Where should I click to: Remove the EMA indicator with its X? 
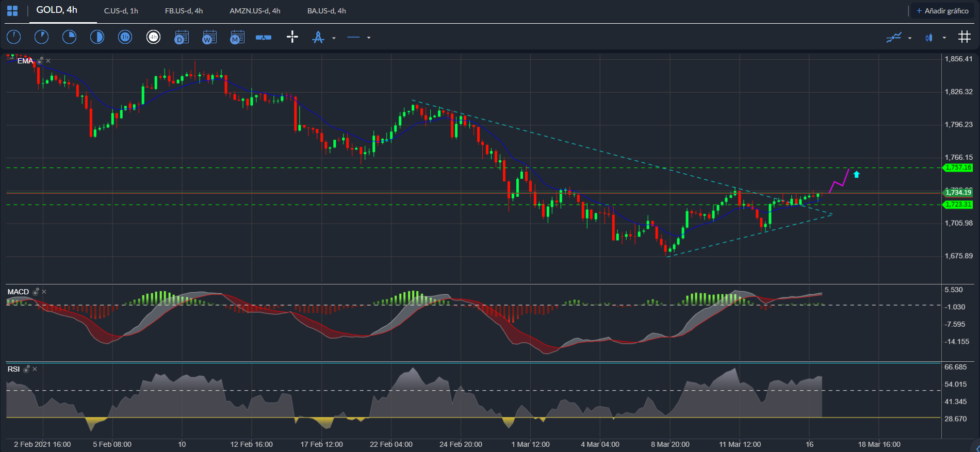48,61
